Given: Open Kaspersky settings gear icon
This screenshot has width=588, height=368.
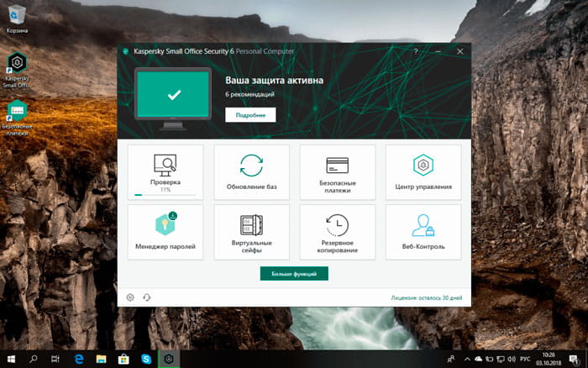Looking at the screenshot, I should pos(130,297).
